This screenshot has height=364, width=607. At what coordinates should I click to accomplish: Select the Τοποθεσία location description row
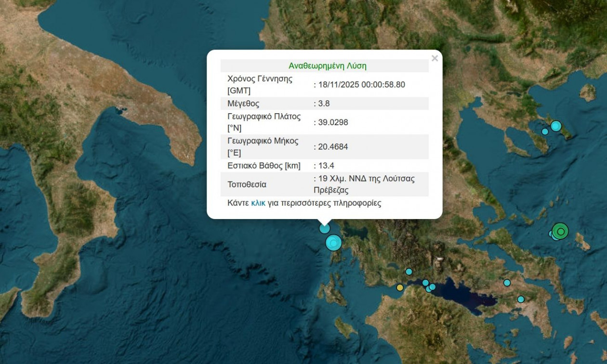click(324, 184)
